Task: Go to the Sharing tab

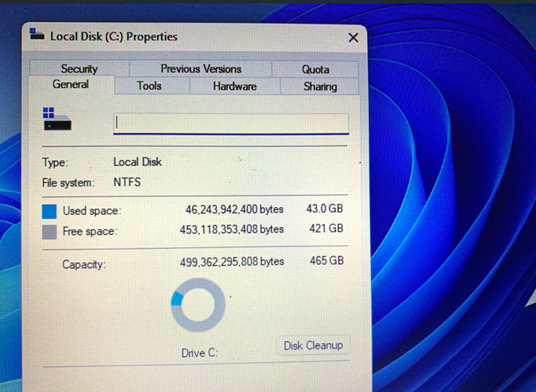Action: coord(320,86)
